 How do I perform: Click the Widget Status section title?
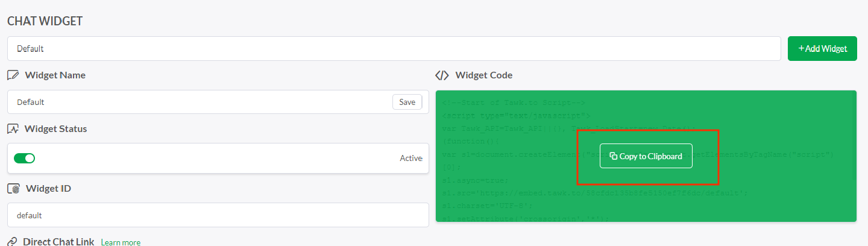pyautogui.click(x=55, y=129)
